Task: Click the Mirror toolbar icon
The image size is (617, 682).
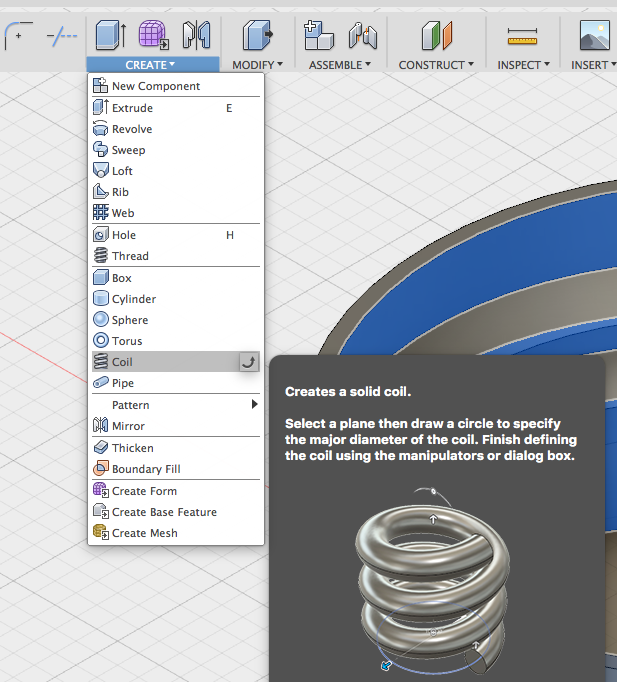Action: [197, 35]
